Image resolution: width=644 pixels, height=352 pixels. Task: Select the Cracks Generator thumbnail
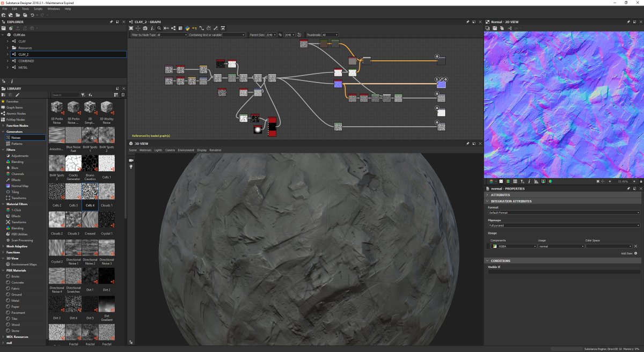(73, 164)
